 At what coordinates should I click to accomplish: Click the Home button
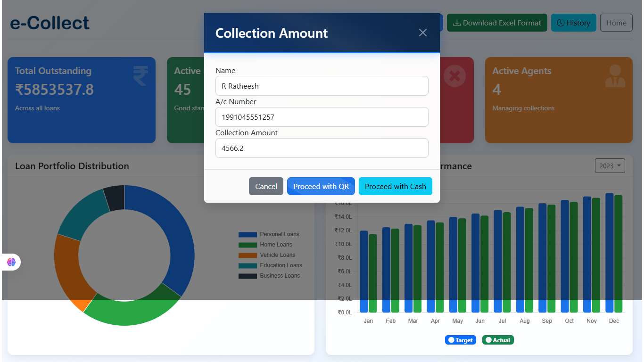(x=616, y=23)
